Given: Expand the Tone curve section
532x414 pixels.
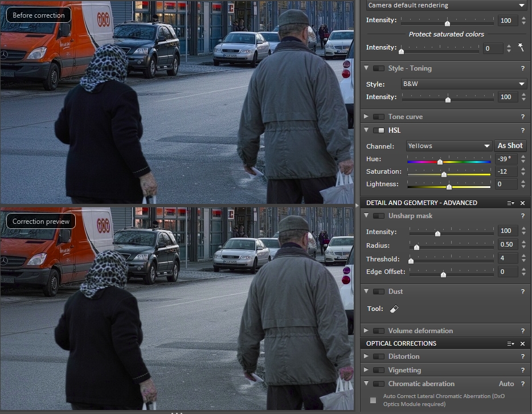Looking at the screenshot, I should (366, 117).
